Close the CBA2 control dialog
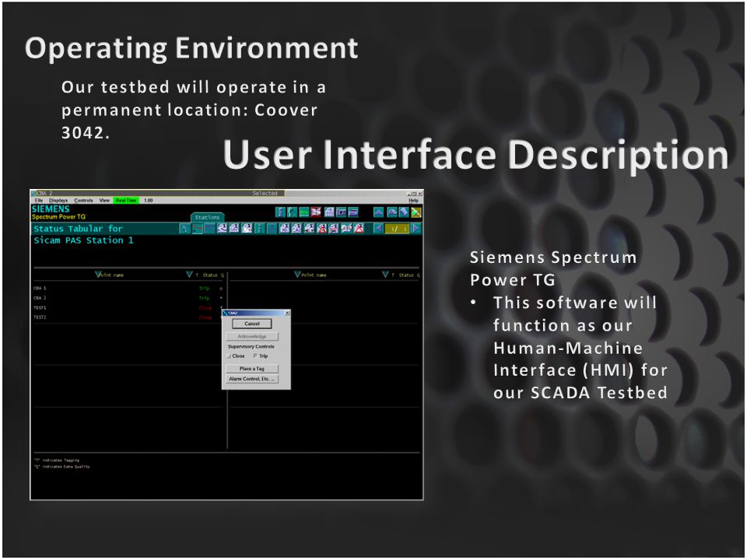The height and width of the screenshot is (560, 747). click(x=287, y=313)
